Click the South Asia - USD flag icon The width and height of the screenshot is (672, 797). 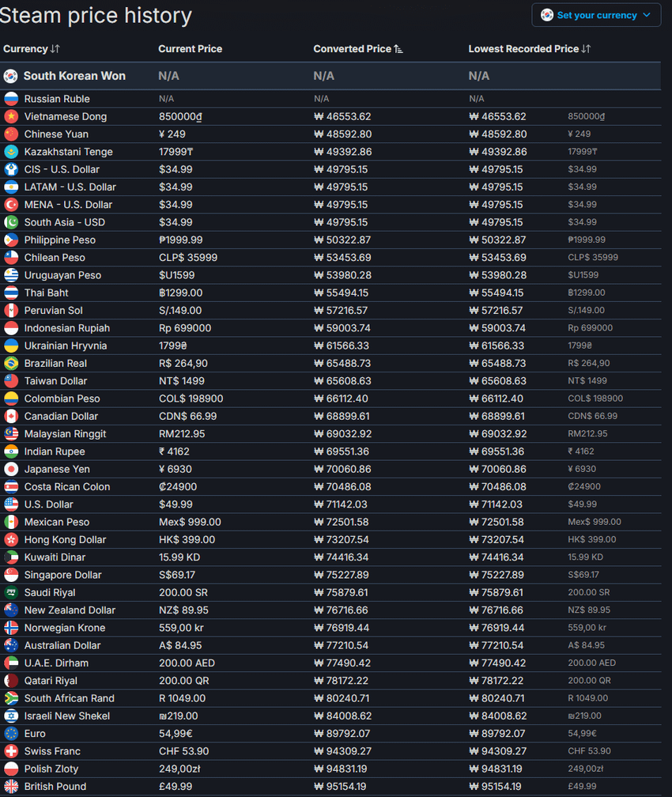(x=11, y=222)
